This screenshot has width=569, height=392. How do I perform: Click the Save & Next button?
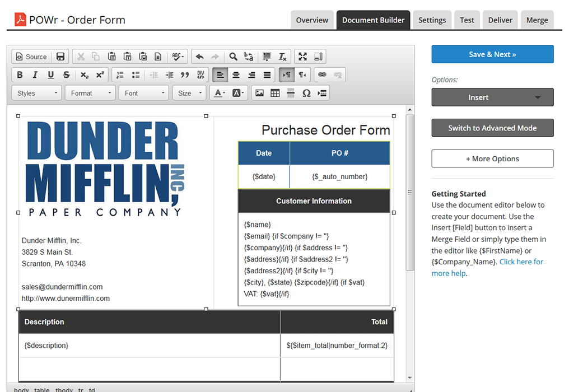[x=492, y=54]
